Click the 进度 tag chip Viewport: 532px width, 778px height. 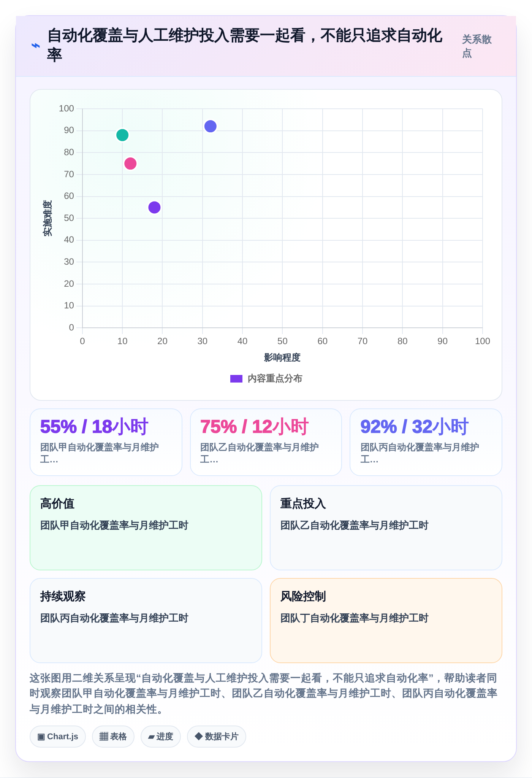[161, 737]
